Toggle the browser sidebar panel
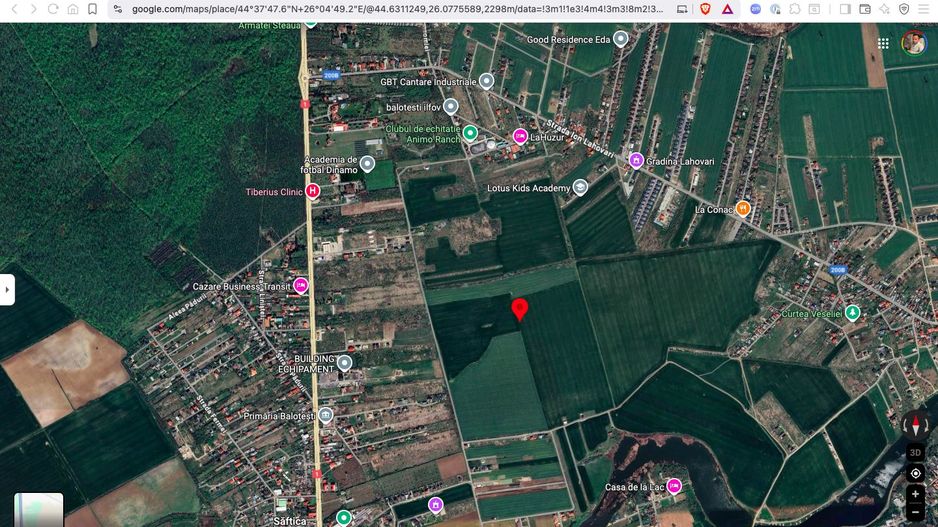 pos(845,9)
